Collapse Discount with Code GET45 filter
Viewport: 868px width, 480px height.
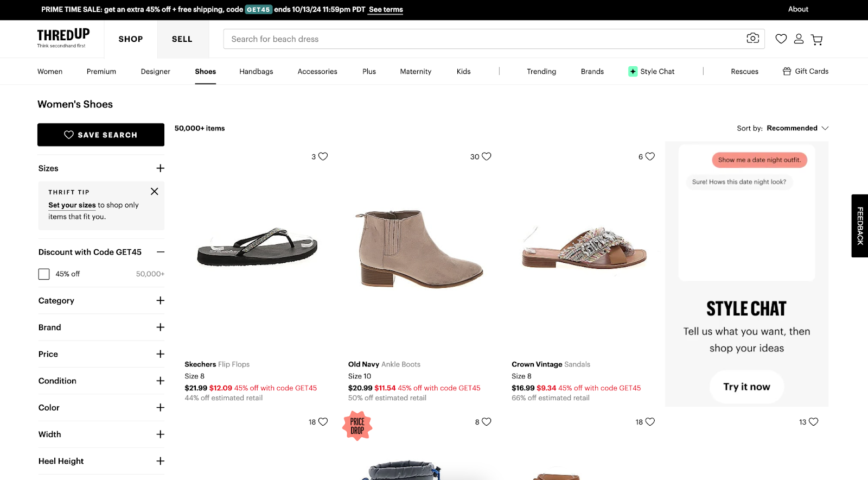tap(160, 252)
